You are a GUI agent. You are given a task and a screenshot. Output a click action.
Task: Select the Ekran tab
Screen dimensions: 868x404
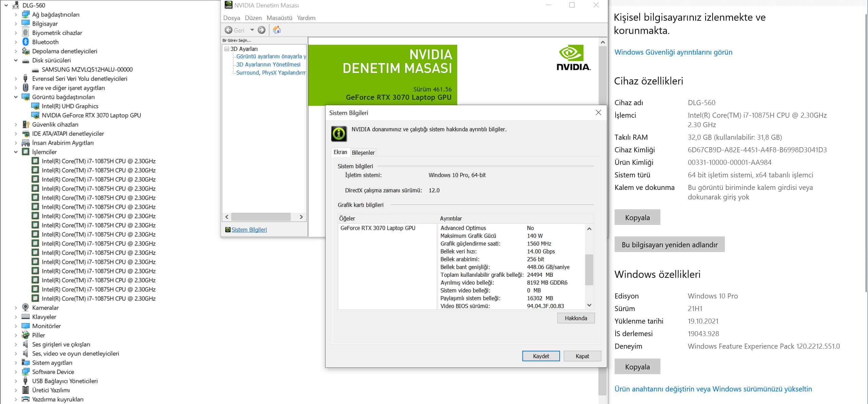click(340, 152)
